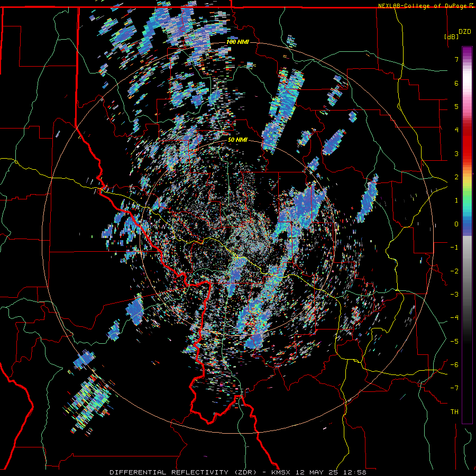
Task: Click the -1 value on the color scale
Action: pos(454,248)
